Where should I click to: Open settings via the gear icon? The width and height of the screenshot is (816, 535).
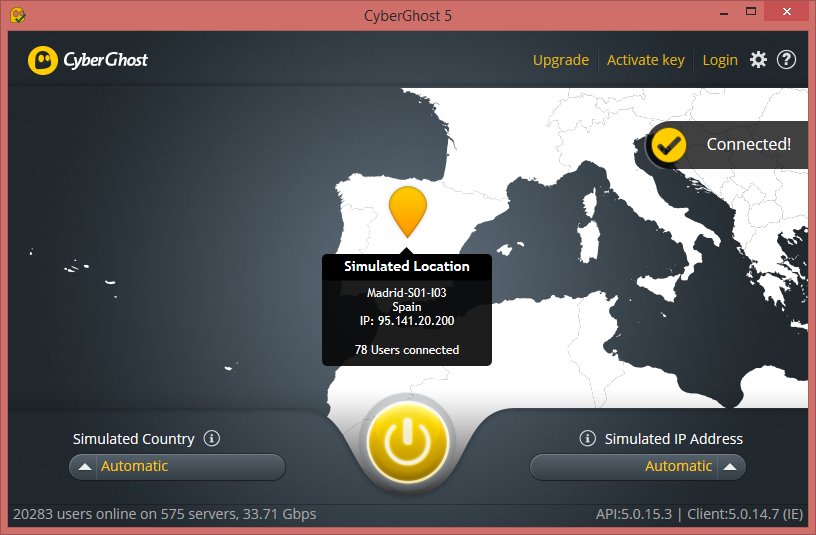(x=758, y=60)
